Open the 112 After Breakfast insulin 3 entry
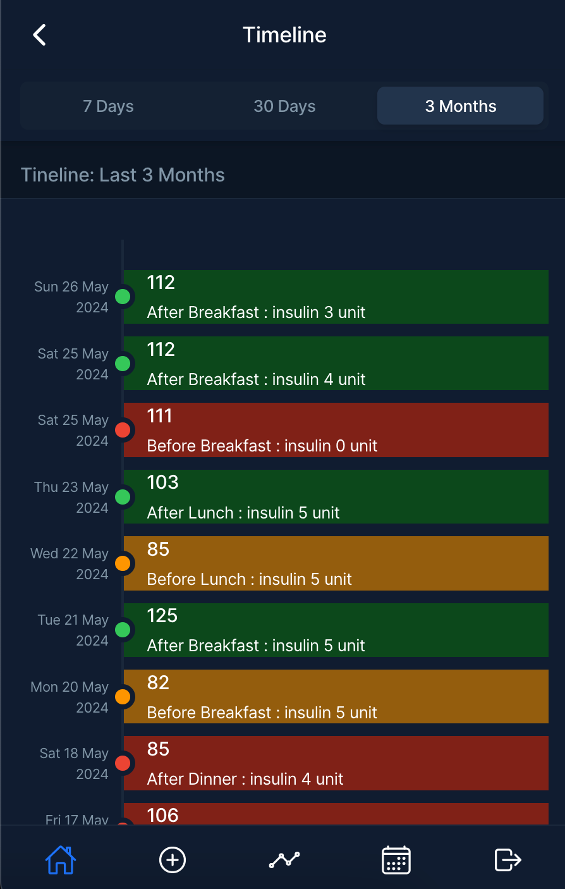 pyautogui.click(x=336, y=297)
